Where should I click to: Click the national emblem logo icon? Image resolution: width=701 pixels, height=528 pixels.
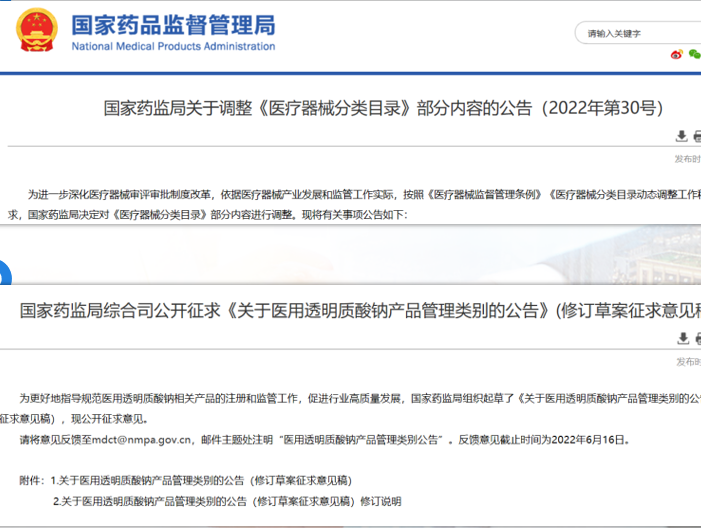click(36, 31)
